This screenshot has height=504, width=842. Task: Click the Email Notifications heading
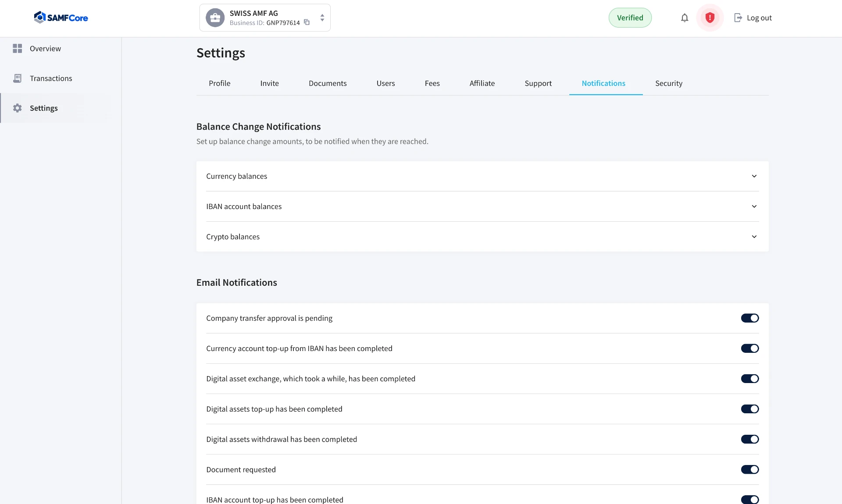(x=237, y=283)
